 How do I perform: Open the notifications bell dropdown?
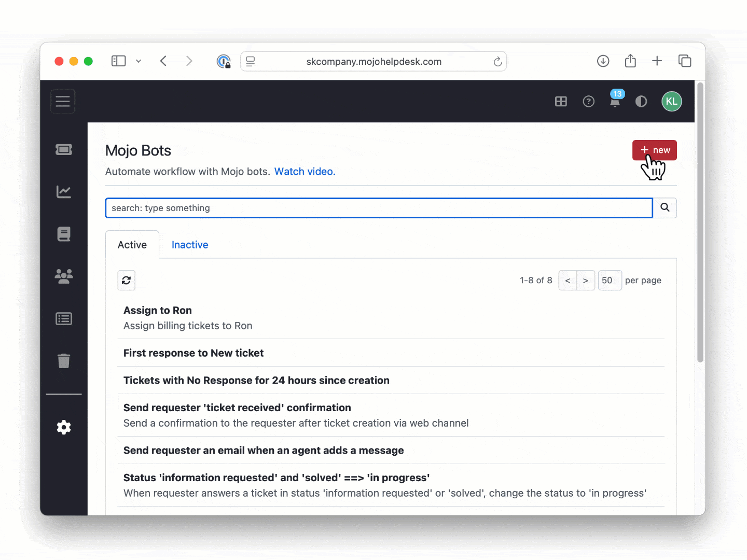click(615, 102)
